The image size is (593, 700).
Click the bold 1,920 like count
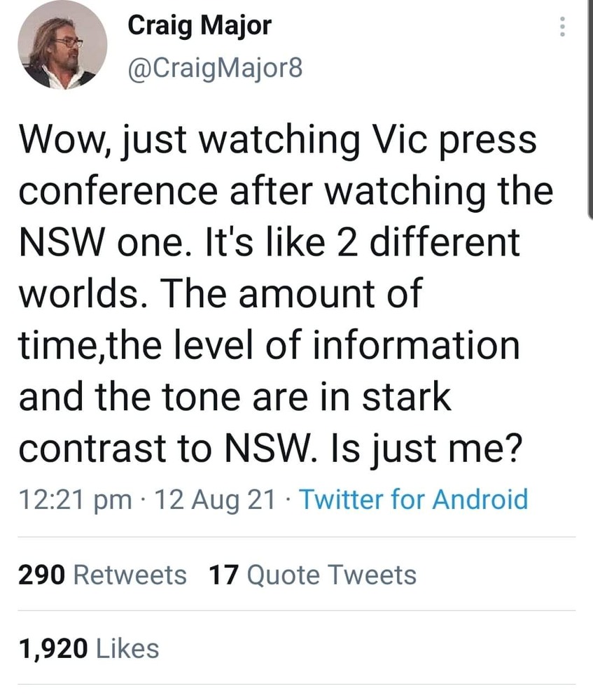[54, 649]
